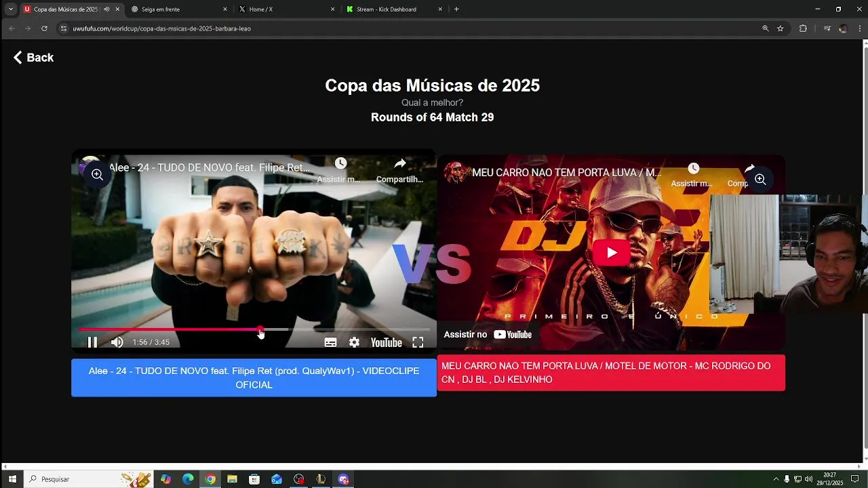Image resolution: width=868 pixels, height=488 pixels.
Task: Go back using the Back arrow link
Action: [33, 58]
